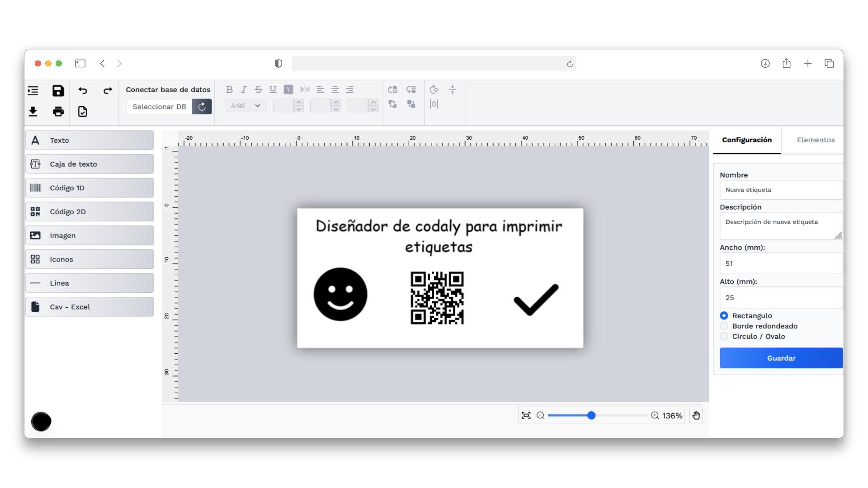
Task: Open the Código 1D barcode tool
Action: pyautogui.click(x=90, y=188)
